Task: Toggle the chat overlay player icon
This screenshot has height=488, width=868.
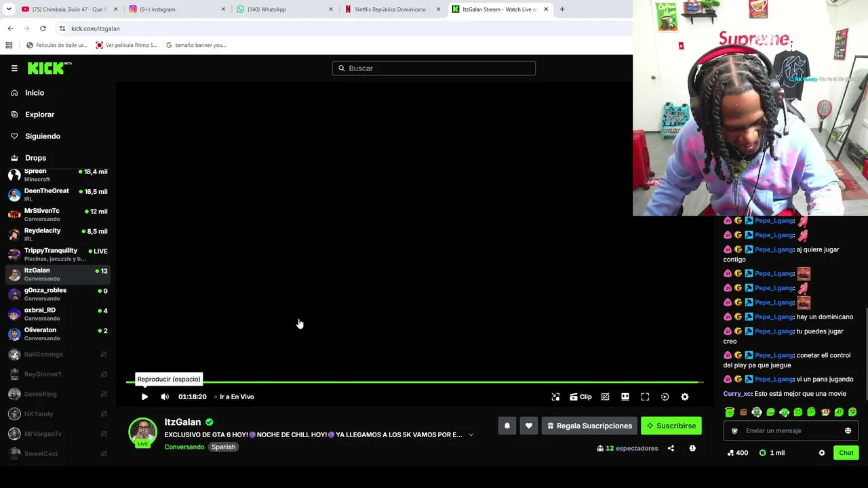Action: coord(605,396)
